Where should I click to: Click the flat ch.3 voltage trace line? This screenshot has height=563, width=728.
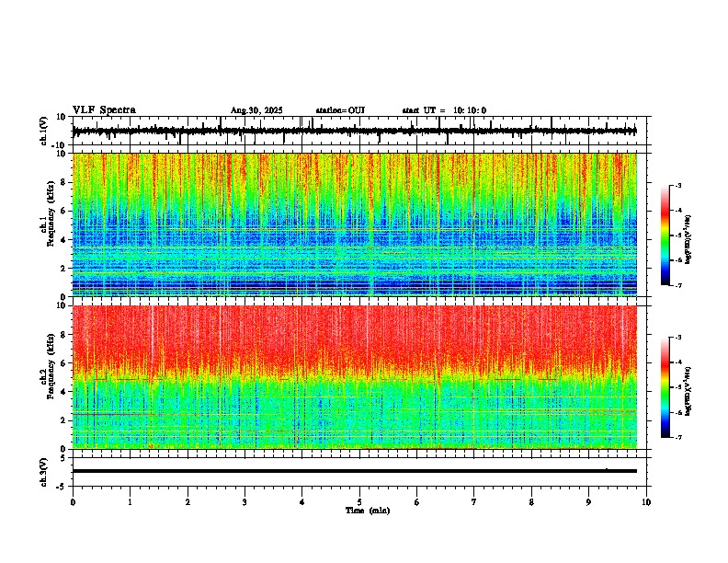(355, 471)
